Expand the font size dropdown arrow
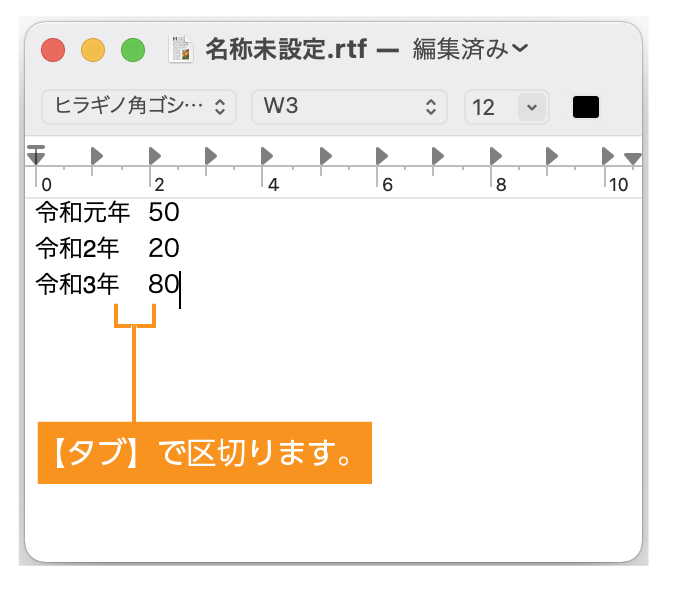This screenshot has width=676, height=590. (532, 107)
